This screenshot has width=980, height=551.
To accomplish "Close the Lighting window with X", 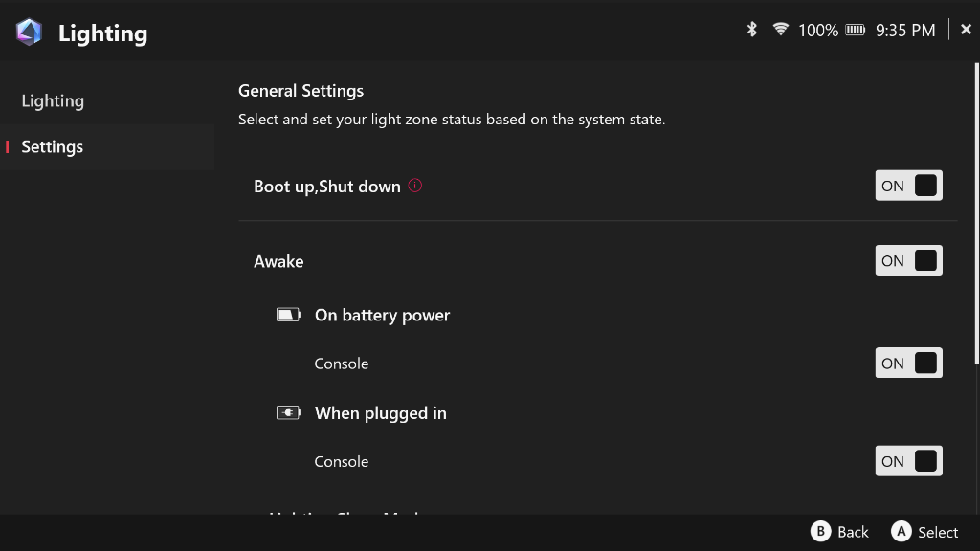I will tap(966, 30).
